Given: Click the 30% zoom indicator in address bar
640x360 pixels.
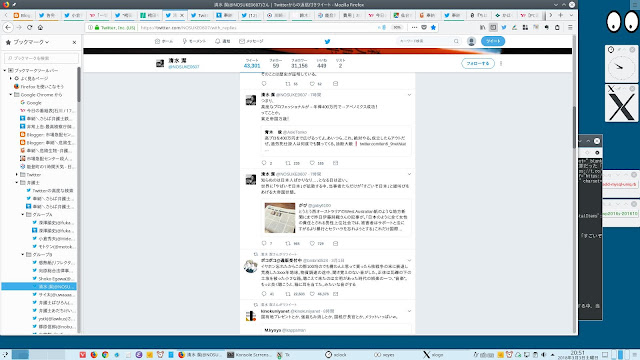Looking at the screenshot, I should point(397,27).
